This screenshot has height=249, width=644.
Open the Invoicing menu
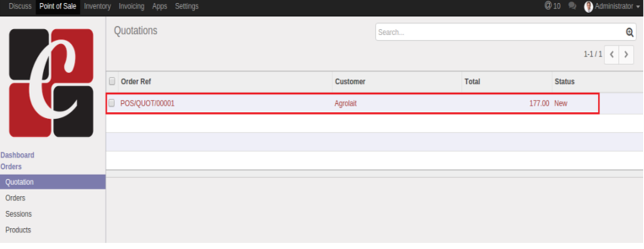(131, 6)
